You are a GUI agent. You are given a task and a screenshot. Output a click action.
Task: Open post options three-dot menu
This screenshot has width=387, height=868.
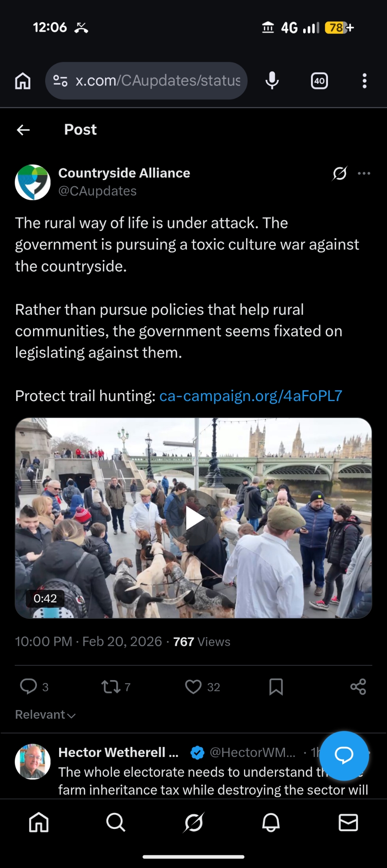[364, 173]
